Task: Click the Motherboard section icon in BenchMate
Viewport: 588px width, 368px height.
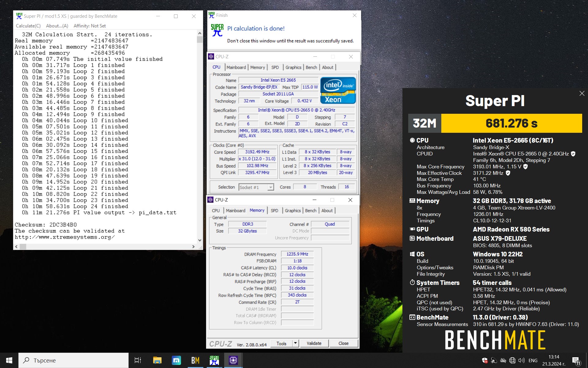Action: (x=412, y=238)
